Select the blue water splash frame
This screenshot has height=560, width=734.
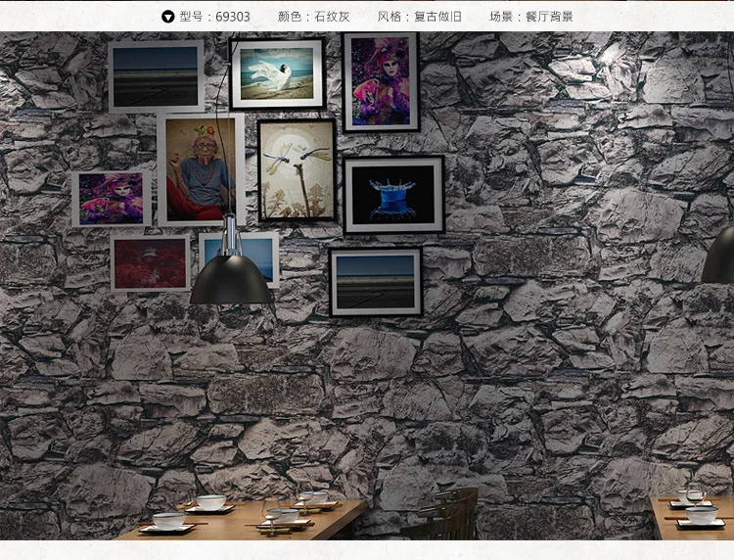(393, 195)
